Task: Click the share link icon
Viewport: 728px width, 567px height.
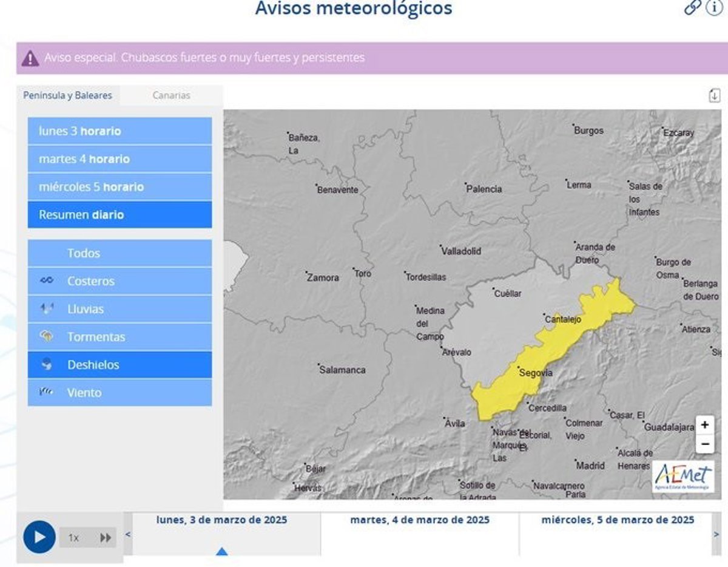Action: [692, 7]
